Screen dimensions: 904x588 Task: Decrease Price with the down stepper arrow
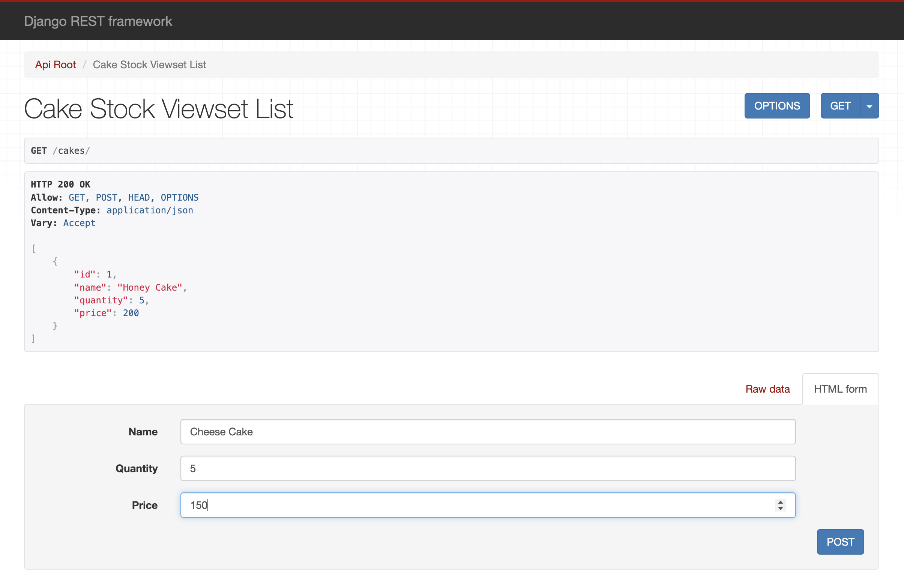coord(780,508)
